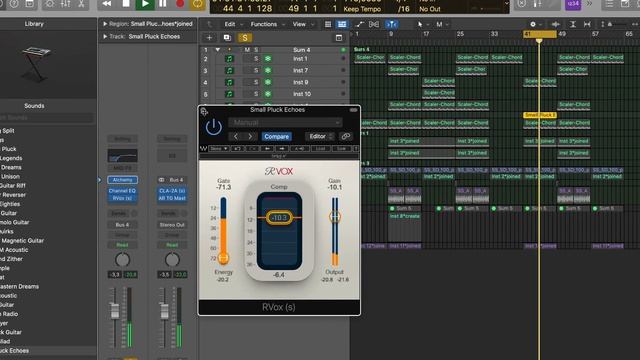Mute the Sum 4 track

tap(247, 50)
